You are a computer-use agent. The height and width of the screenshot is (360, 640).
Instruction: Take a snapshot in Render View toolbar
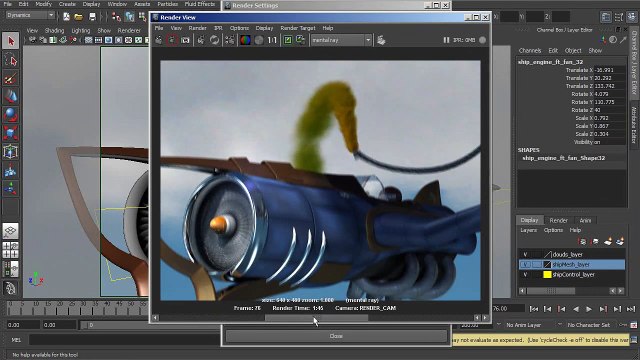185,40
